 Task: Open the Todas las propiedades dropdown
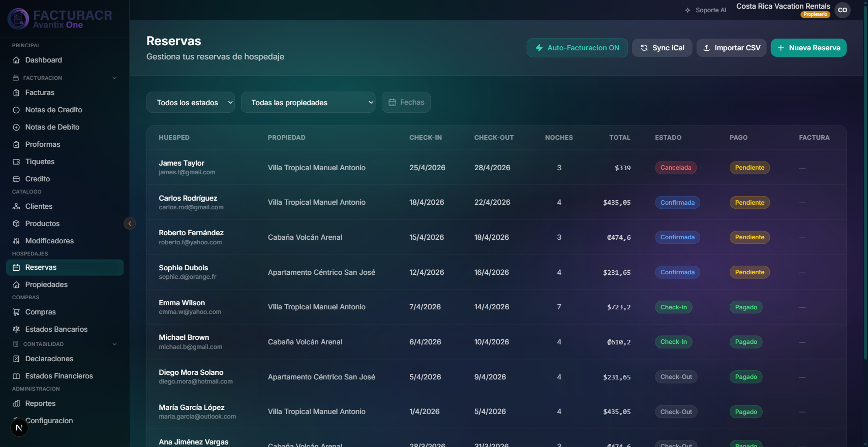pyautogui.click(x=308, y=103)
